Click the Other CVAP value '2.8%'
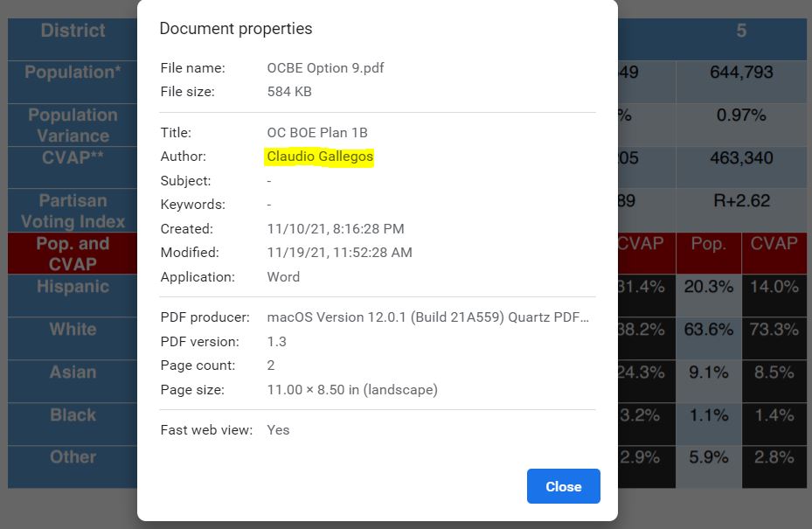 774,457
